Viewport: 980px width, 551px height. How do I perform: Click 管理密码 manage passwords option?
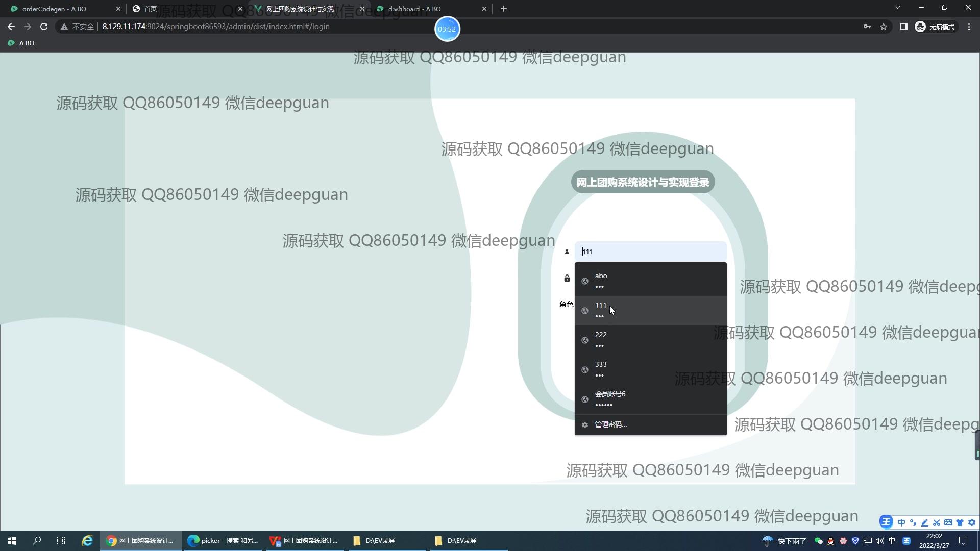[610, 424]
